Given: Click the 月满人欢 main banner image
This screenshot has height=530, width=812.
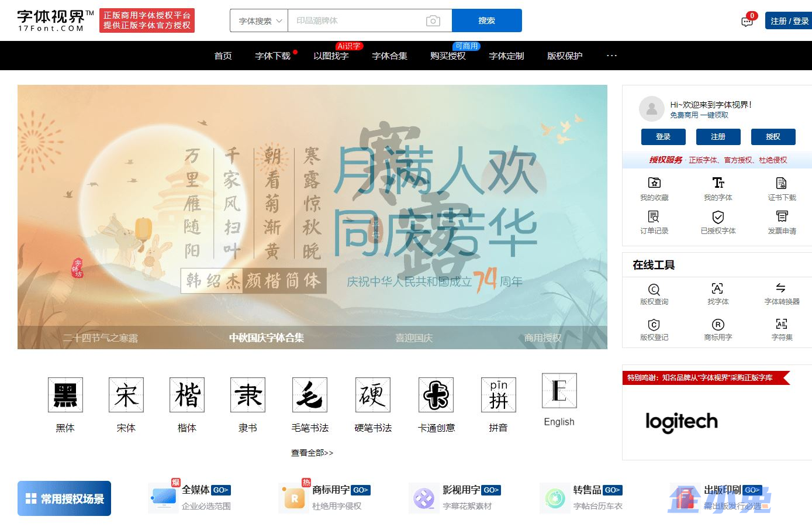Looking at the screenshot, I should pyautogui.click(x=312, y=216).
